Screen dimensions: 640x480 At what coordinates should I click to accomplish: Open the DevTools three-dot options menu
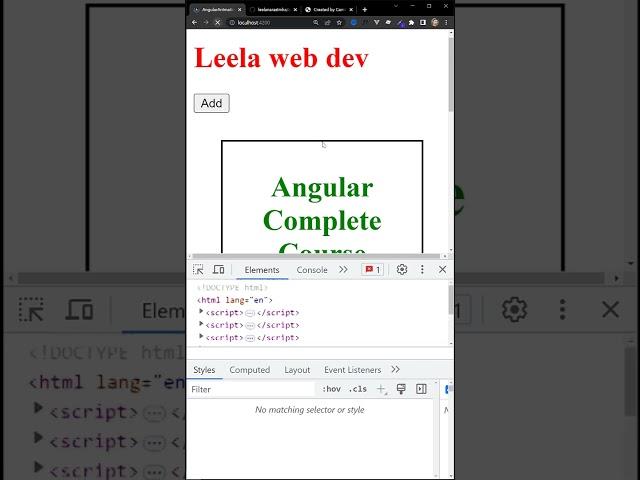coord(422,270)
